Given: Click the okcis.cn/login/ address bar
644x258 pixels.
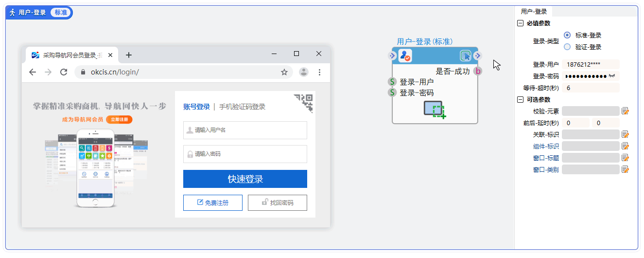Looking at the screenshot, I should tap(184, 72).
